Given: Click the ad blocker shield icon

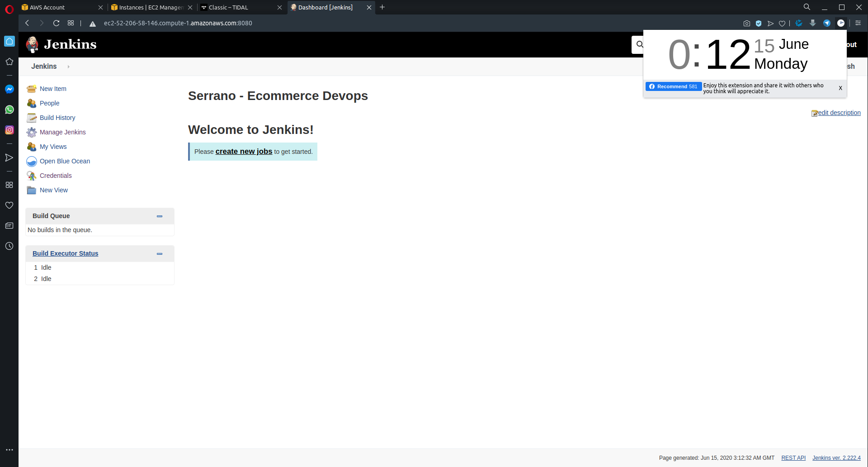Looking at the screenshot, I should pos(759,23).
